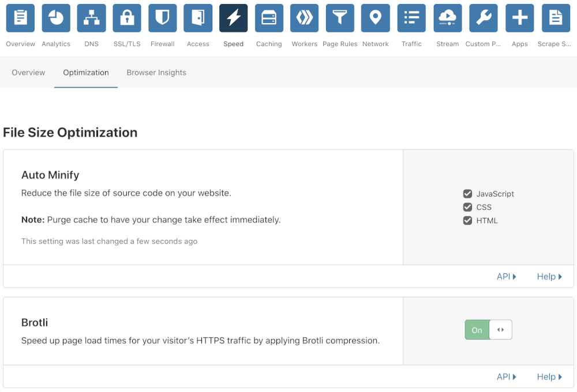Image resolution: width=577 pixels, height=392 pixels.
Task: Expand Help for Brotli
Action: [549, 377]
